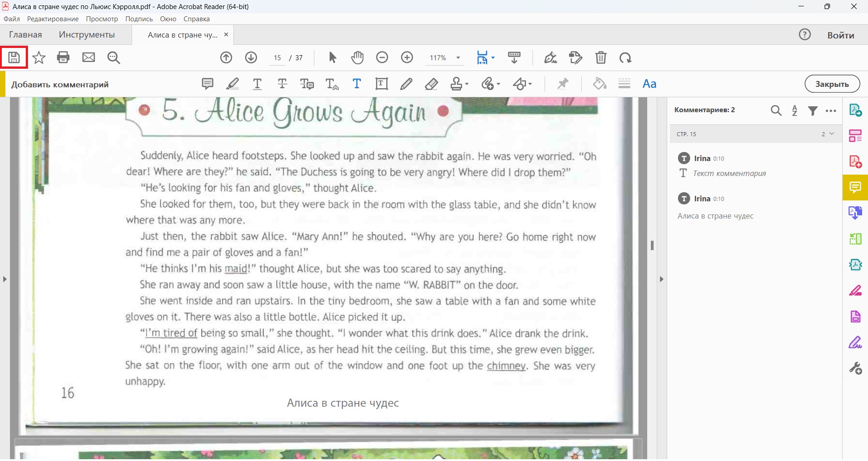Delete the page using the trash can icon

601,57
